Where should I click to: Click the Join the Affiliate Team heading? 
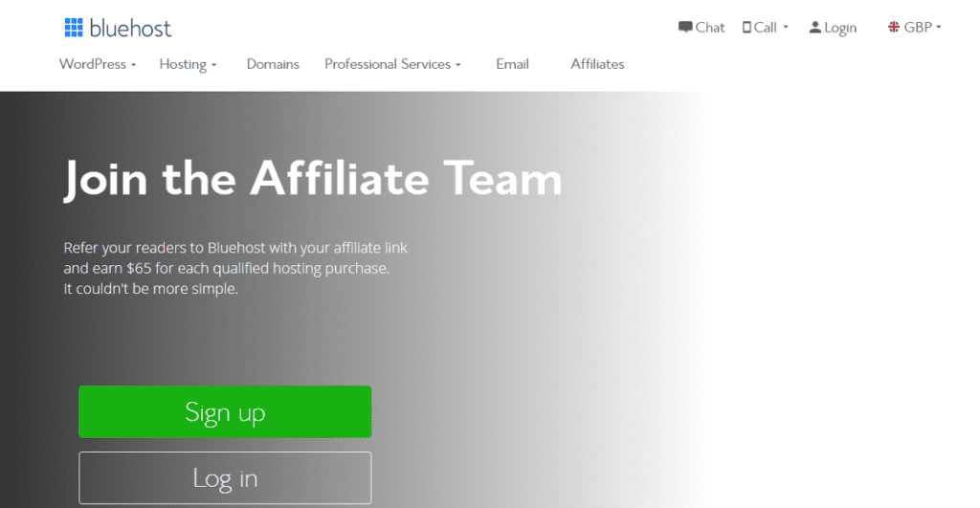point(313,179)
